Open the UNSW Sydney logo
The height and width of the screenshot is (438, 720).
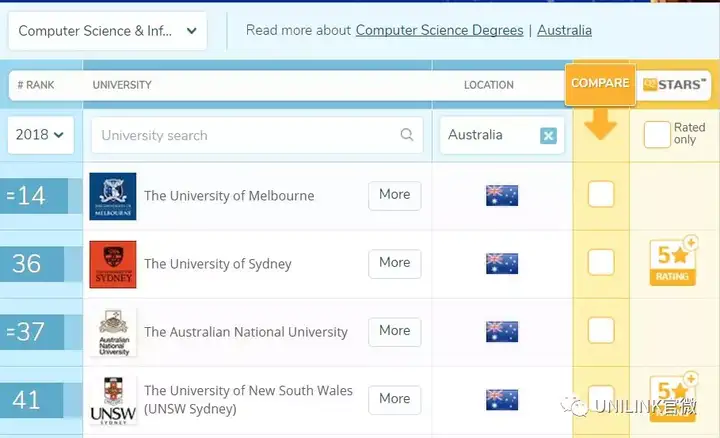[113, 400]
